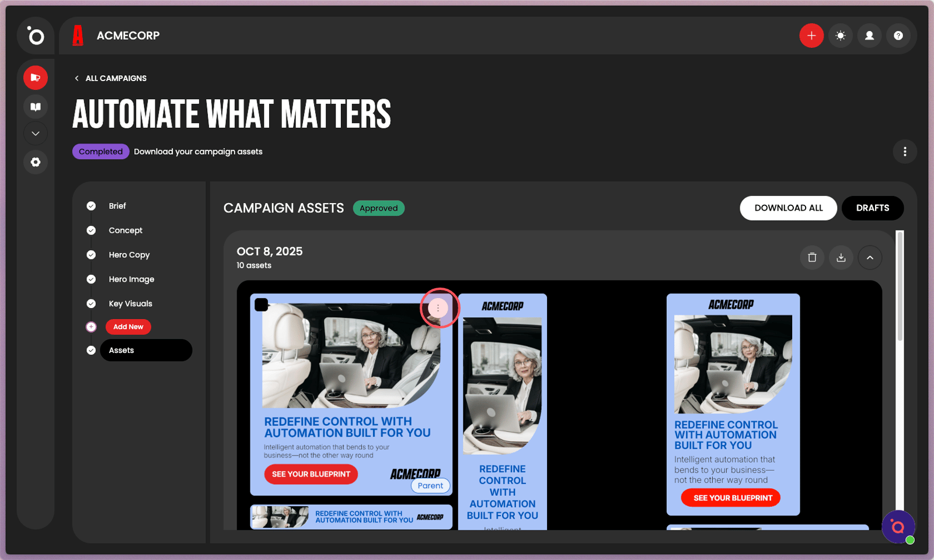This screenshot has width=934, height=560.
Task: Click the DOWNLOAD ALL button
Action: pyautogui.click(x=789, y=208)
